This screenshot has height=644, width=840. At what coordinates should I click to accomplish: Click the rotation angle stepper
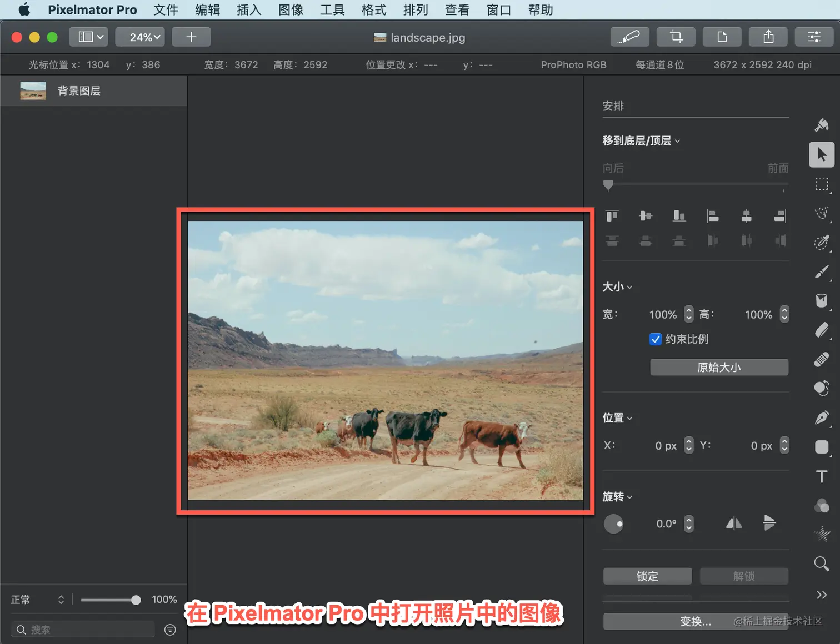(689, 524)
